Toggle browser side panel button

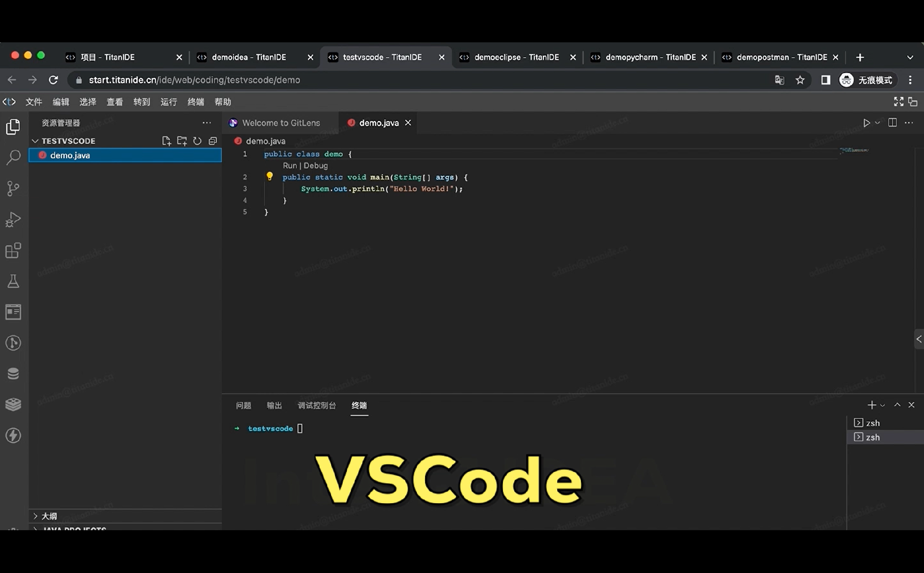point(825,80)
